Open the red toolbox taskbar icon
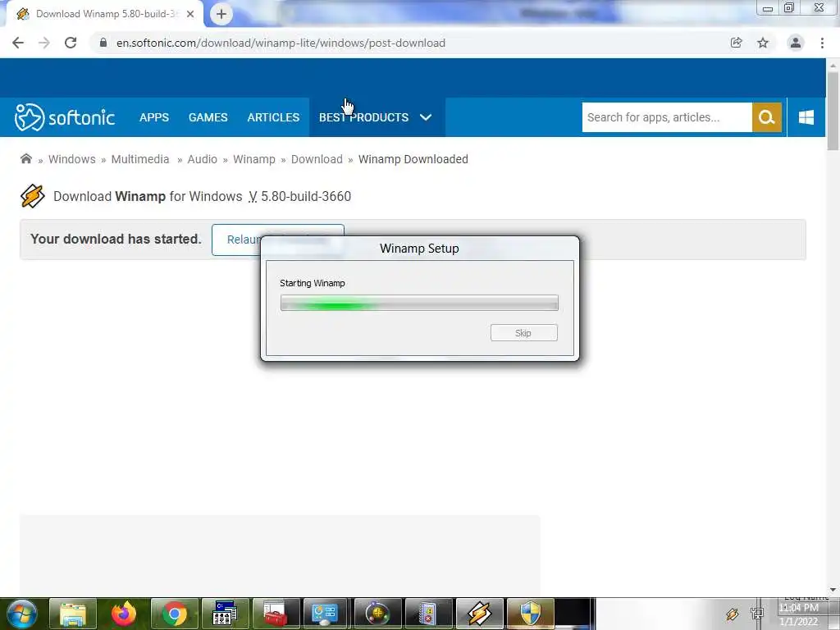Screen dimensions: 840x630 (276, 614)
